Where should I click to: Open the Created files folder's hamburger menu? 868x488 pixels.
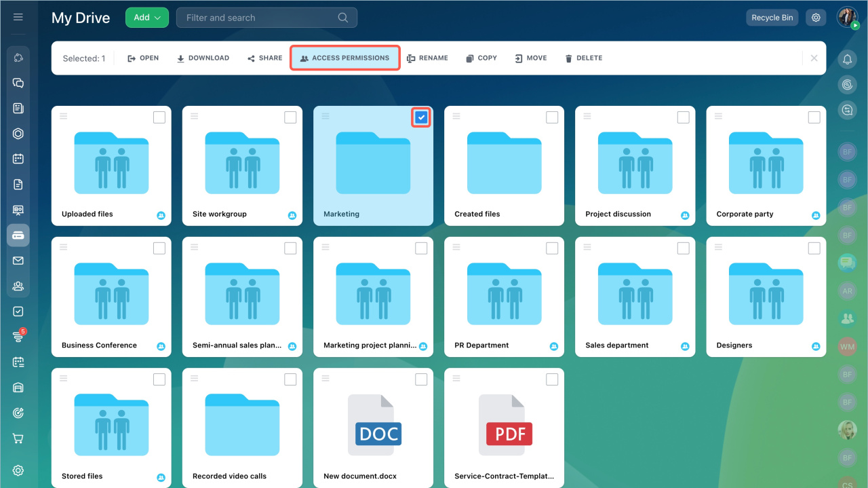coord(456,116)
